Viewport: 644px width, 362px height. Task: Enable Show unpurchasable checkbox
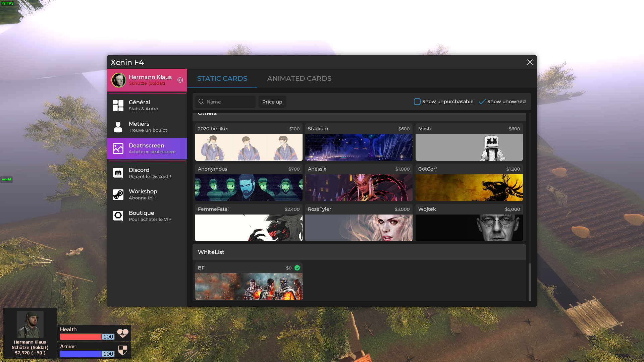417,102
